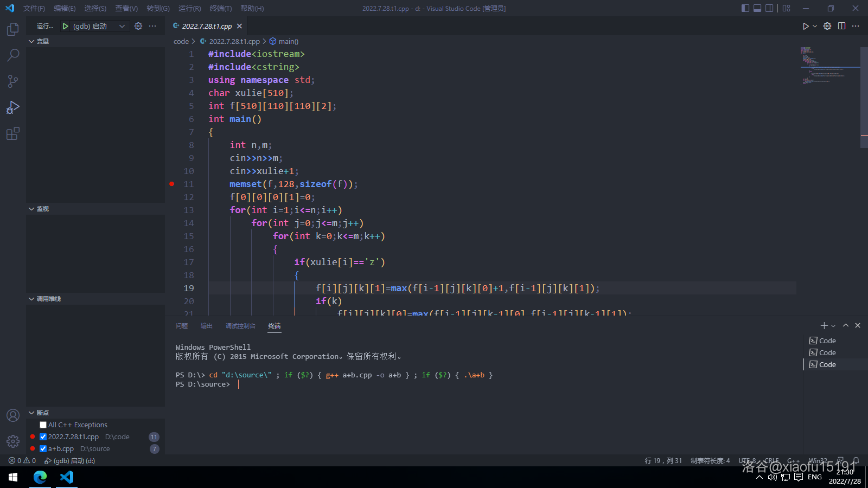This screenshot has width=868, height=488.
Task: Click (gdb) 启动 (d:) status bar item
Action: point(70,460)
